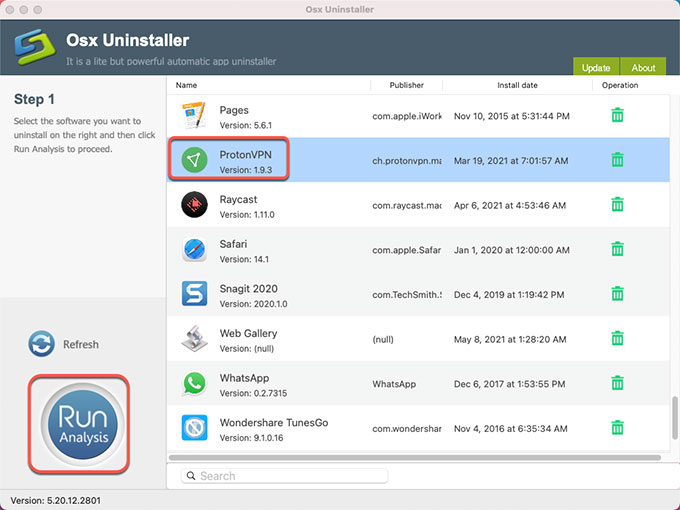
Task: Click Version: 0.2.7315 under WhatsApp
Action: coord(253,393)
